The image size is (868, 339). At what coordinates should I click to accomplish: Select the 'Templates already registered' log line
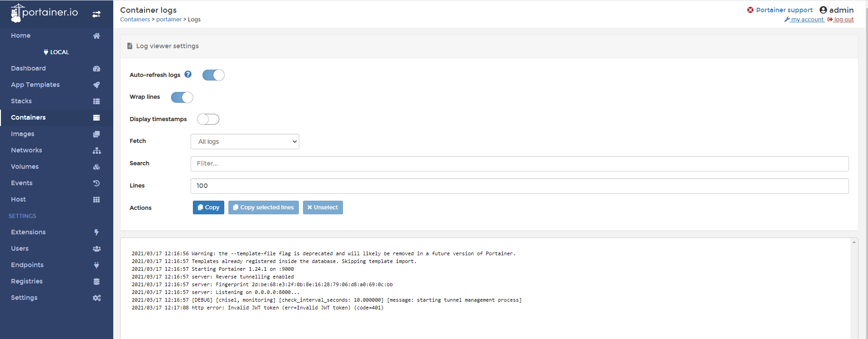pyautogui.click(x=274, y=261)
